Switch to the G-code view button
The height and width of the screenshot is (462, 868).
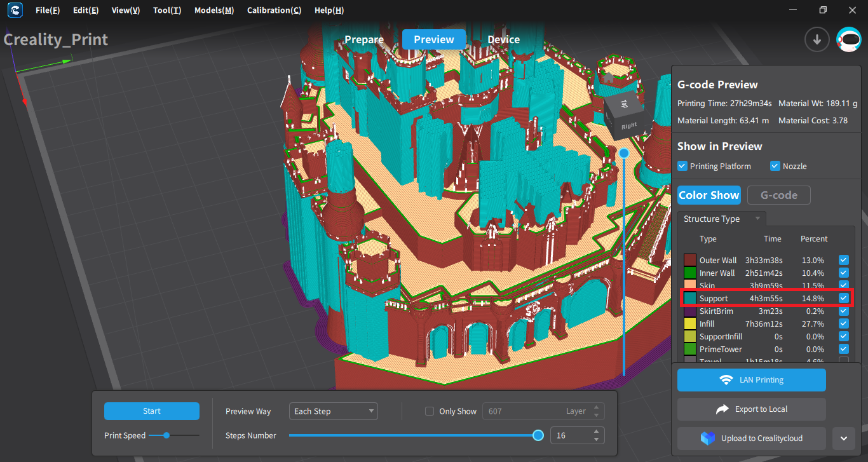(778, 195)
